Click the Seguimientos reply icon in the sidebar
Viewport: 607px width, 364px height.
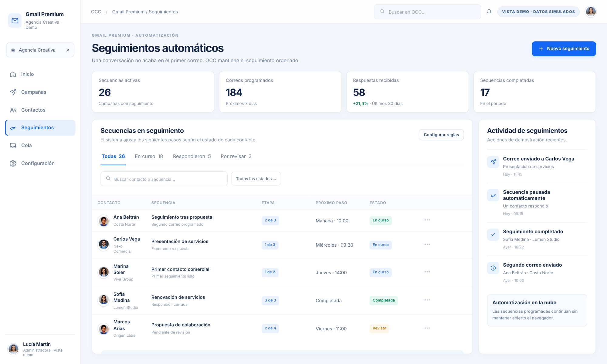pos(13,128)
